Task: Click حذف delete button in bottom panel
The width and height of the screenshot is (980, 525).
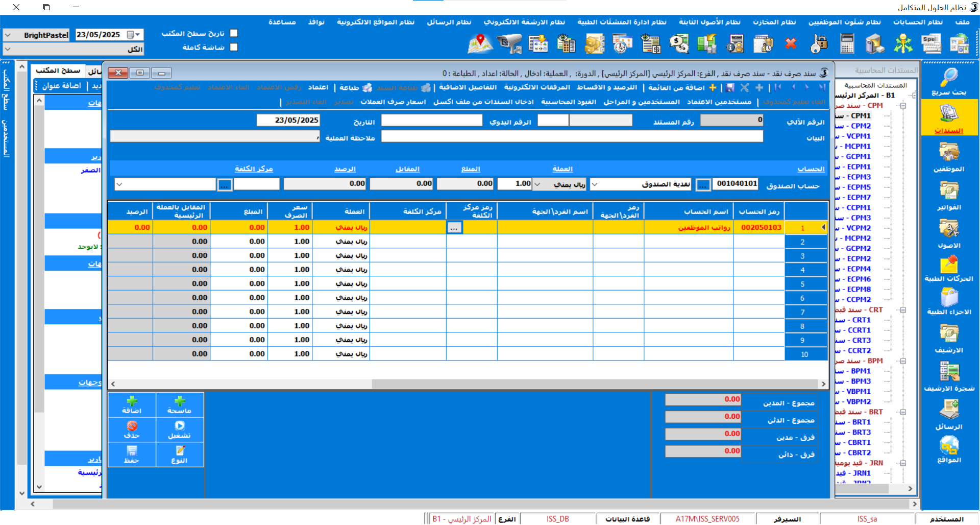Action: click(x=132, y=430)
